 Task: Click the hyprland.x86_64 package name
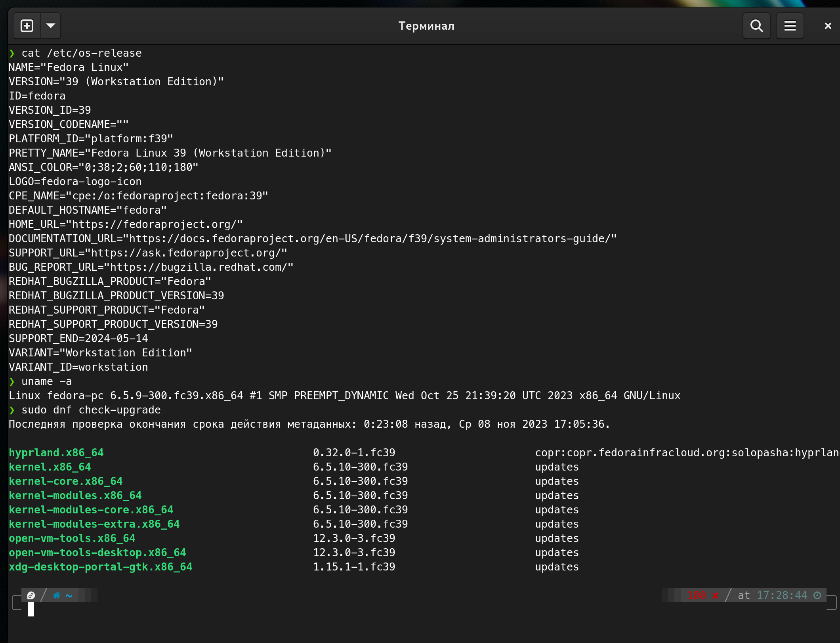[x=56, y=453]
